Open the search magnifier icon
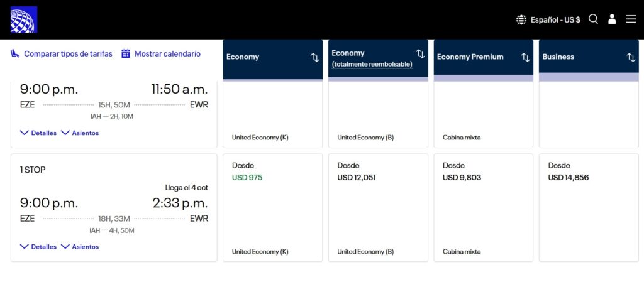 pyautogui.click(x=593, y=19)
